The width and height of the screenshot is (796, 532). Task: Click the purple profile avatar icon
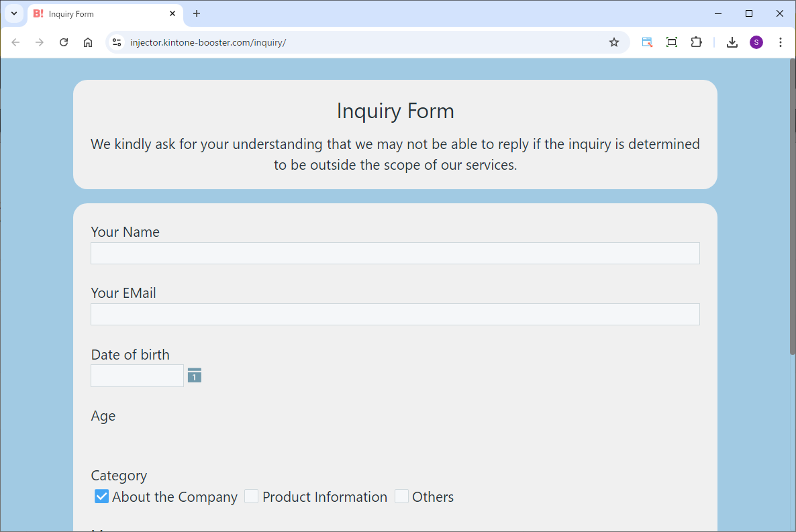(x=756, y=42)
